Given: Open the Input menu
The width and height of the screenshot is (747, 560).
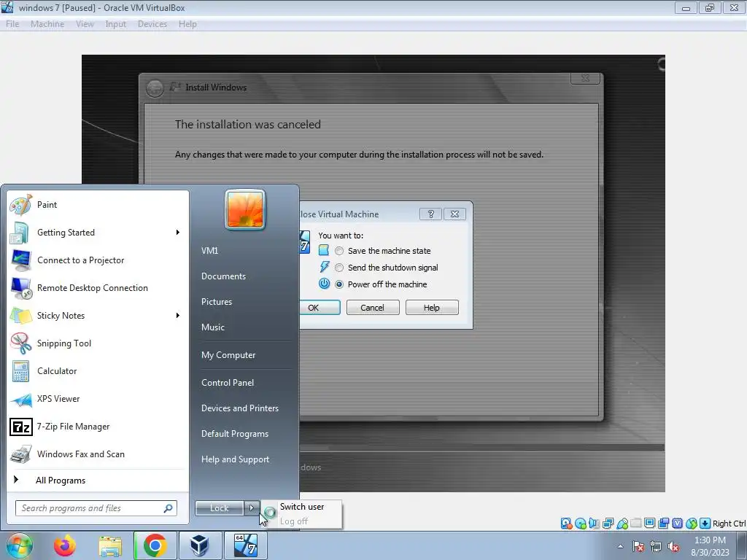Looking at the screenshot, I should [115, 24].
